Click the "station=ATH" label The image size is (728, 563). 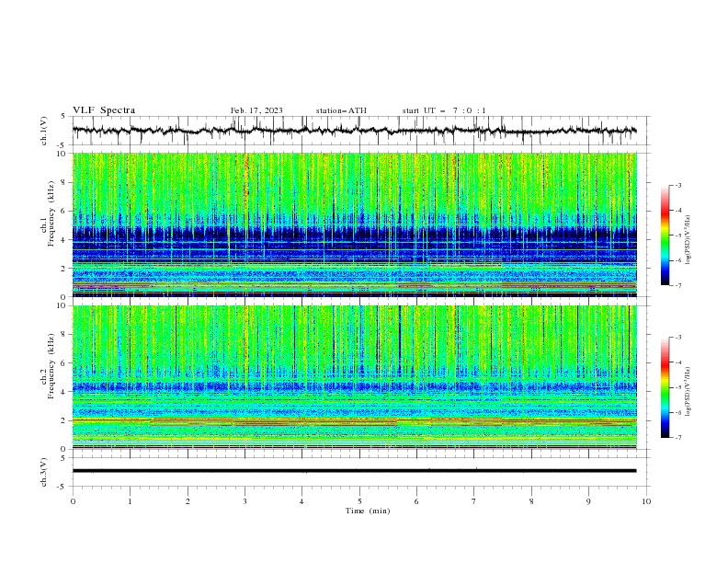pos(341,110)
